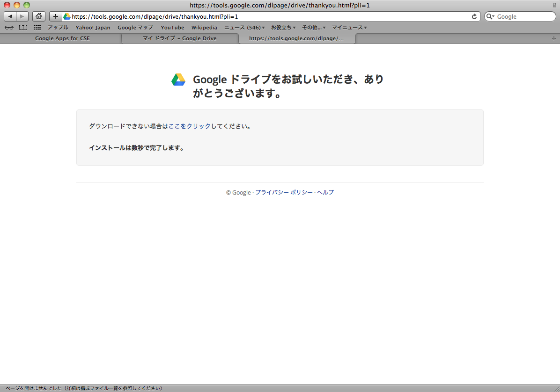Click the back navigation arrow button
The image size is (560, 392).
tap(10, 16)
